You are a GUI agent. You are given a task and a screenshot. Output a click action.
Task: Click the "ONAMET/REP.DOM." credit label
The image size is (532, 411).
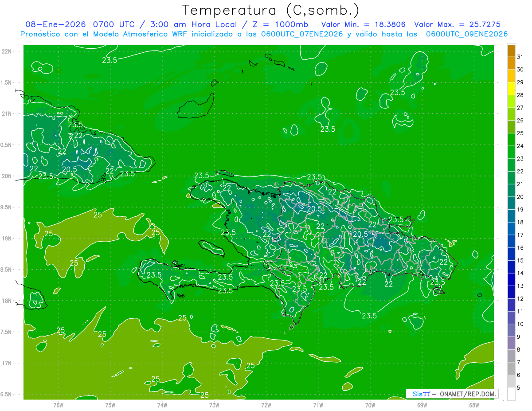coord(468,394)
